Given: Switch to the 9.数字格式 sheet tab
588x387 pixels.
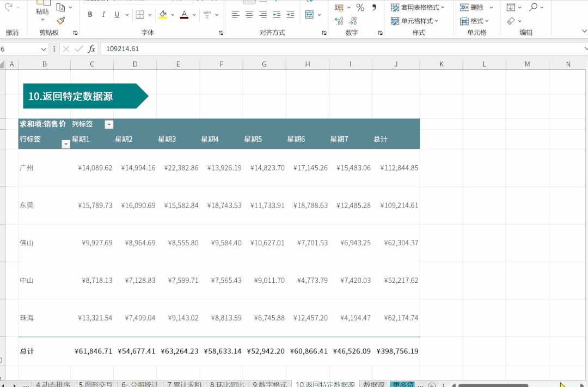Looking at the screenshot, I should point(269,384).
